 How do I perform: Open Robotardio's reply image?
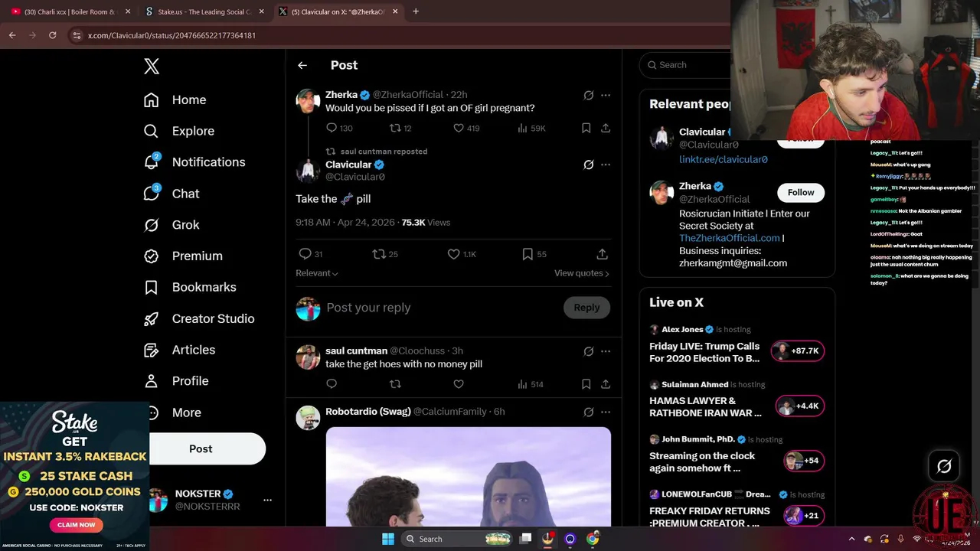469,477
